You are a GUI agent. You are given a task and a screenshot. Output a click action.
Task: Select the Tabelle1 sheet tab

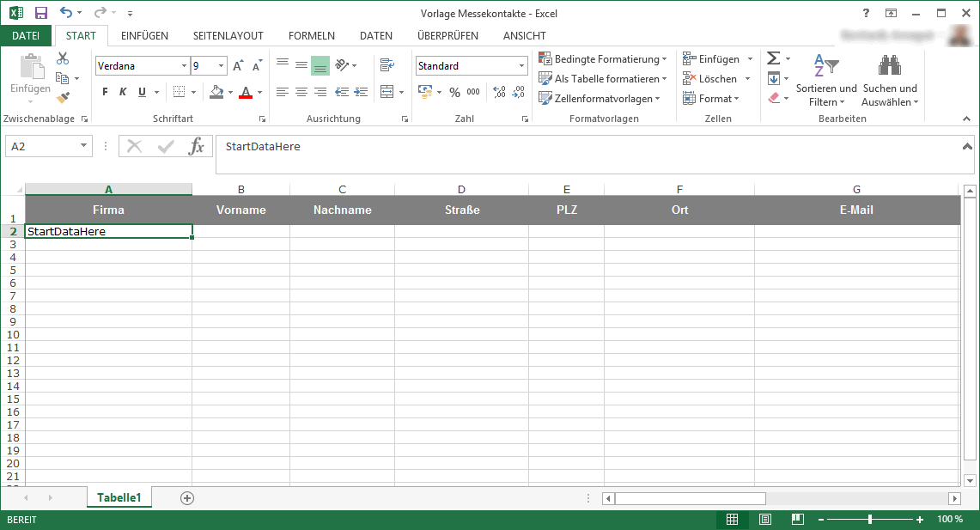(x=119, y=497)
